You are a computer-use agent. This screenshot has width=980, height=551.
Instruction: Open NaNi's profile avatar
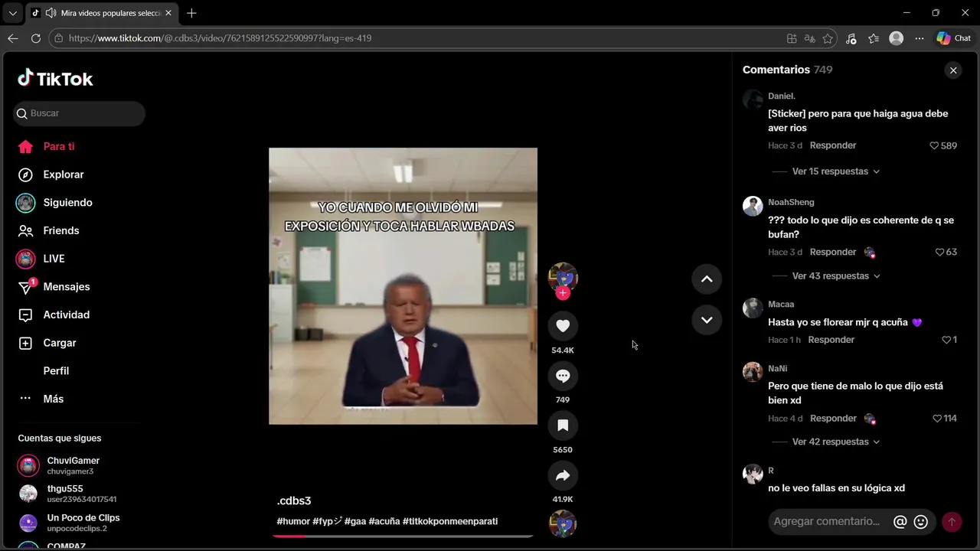[753, 372]
